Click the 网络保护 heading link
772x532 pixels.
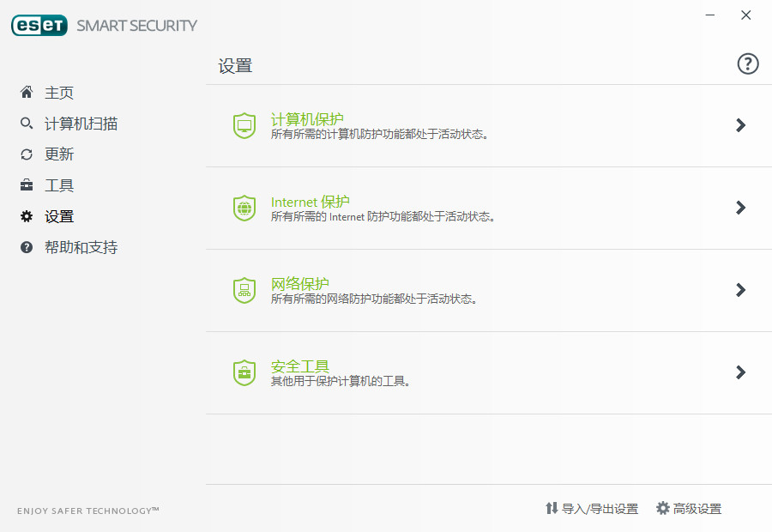click(x=300, y=283)
